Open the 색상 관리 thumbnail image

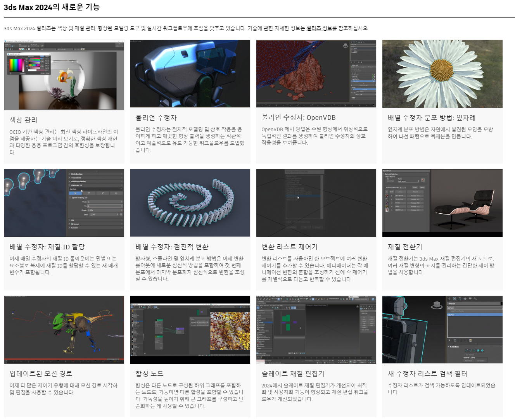[x=64, y=75]
